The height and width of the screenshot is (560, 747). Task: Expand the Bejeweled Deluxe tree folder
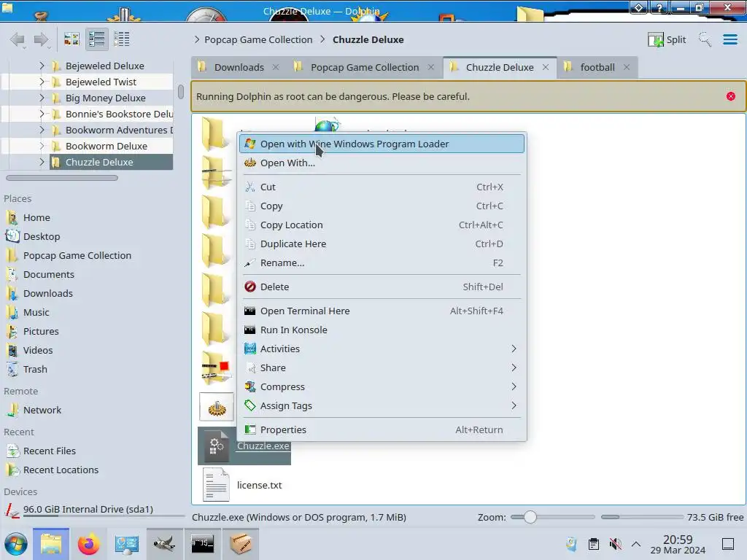click(x=42, y=66)
